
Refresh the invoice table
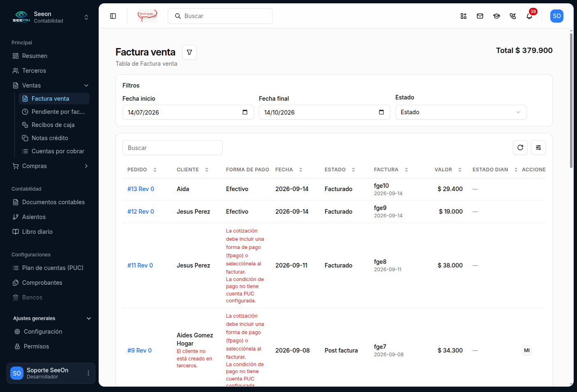(520, 148)
